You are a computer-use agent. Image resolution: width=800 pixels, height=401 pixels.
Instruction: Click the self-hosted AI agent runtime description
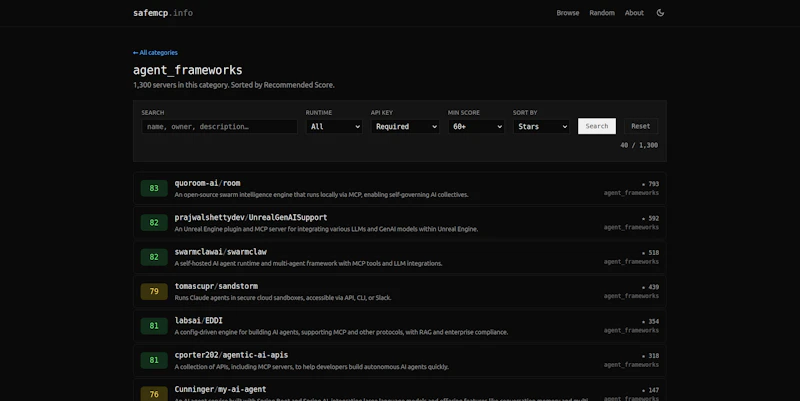click(x=308, y=263)
